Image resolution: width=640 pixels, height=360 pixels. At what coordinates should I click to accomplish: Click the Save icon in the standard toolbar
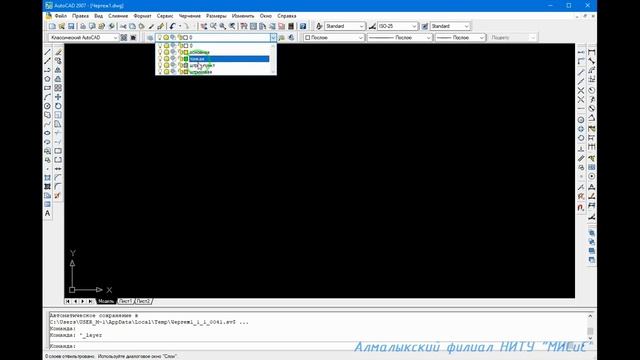coord(71,26)
